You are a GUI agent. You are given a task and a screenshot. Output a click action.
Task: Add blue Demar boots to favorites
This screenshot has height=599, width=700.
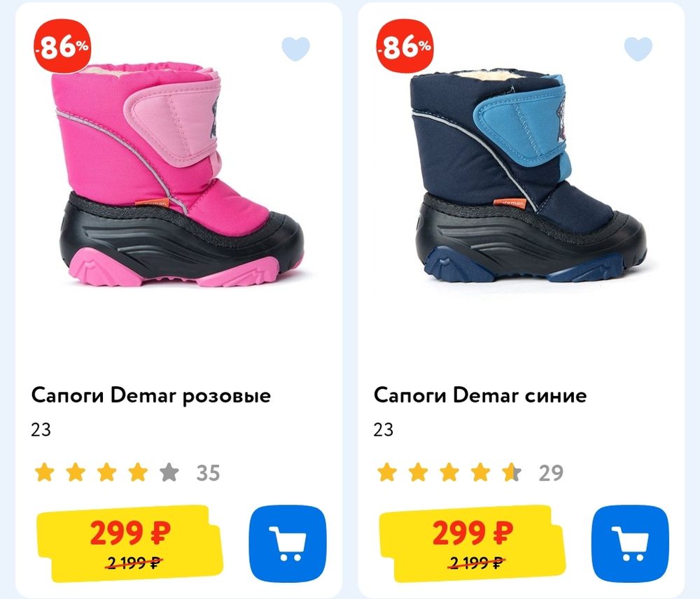pos(638,49)
